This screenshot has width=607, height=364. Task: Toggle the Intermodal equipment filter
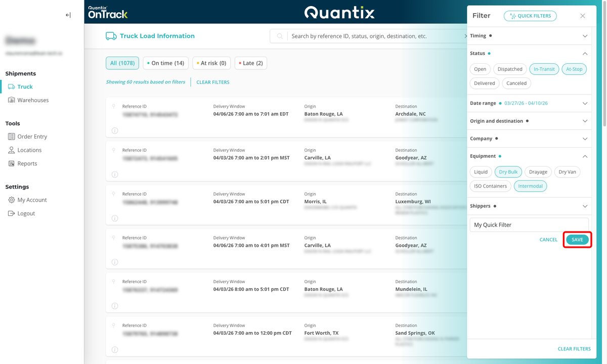[x=530, y=186]
